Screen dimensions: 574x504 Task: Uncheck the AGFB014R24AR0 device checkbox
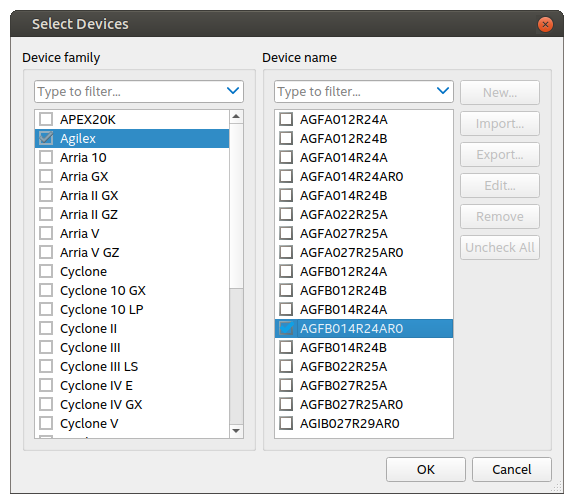click(x=286, y=328)
